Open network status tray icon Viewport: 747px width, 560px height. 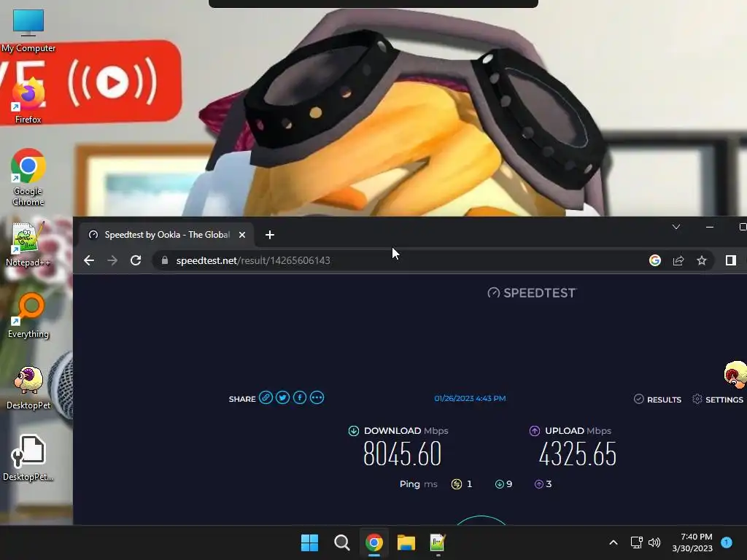636,542
